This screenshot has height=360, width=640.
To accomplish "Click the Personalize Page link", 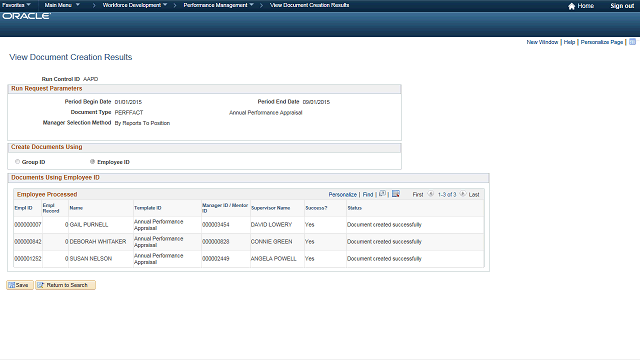I will pos(602,42).
